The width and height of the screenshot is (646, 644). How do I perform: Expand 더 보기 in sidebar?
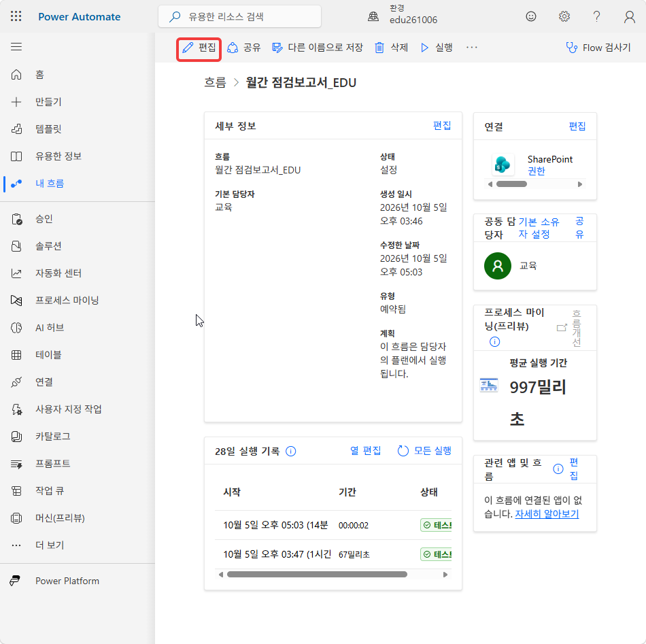[50, 545]
